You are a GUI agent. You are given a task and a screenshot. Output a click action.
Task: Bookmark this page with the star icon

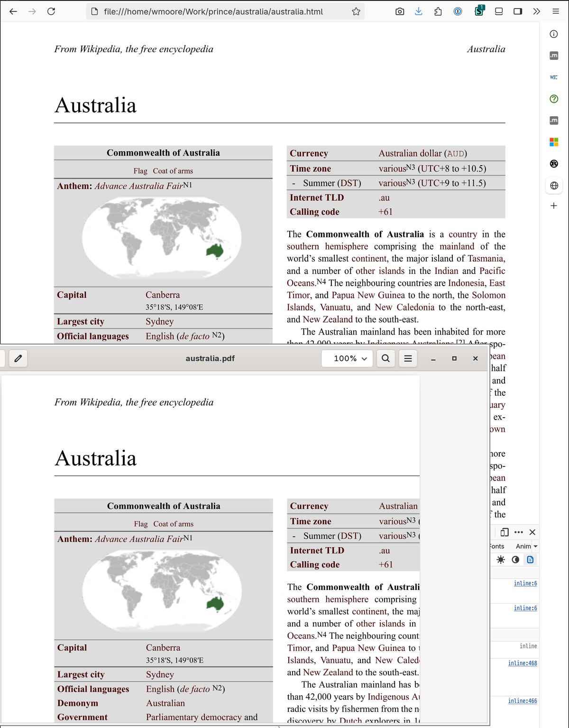(356, 11)
